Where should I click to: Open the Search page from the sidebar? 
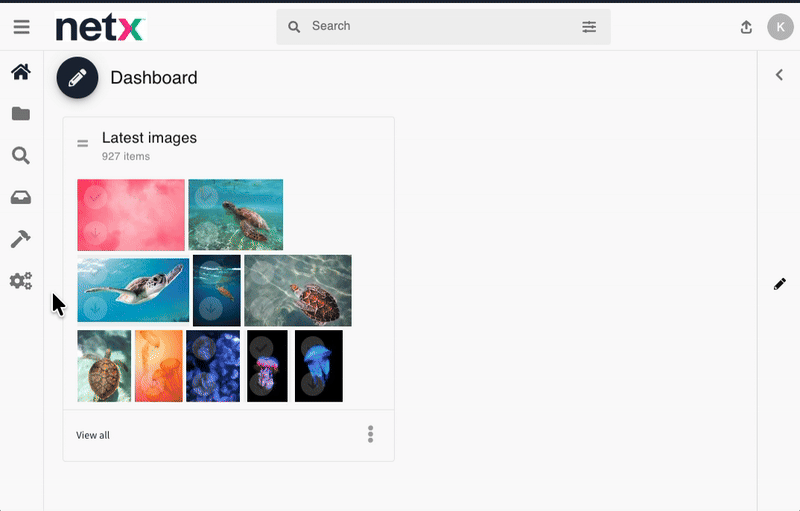tap(21, 155)
